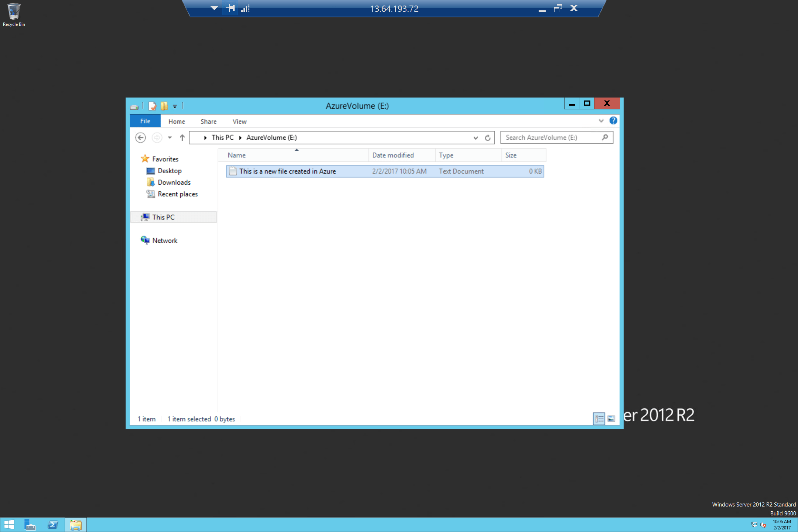Open the Share ribbon tab
The image size is (798, 532).
[208, 121]
